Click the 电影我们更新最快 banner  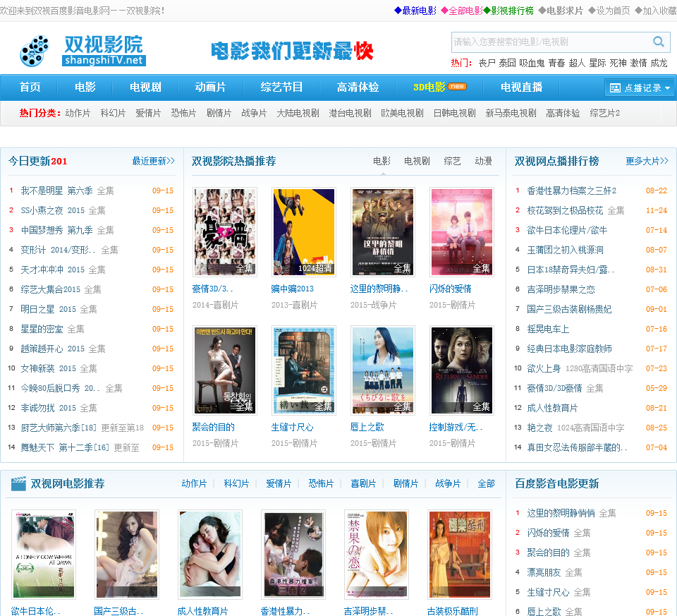[x=292, y=52]
